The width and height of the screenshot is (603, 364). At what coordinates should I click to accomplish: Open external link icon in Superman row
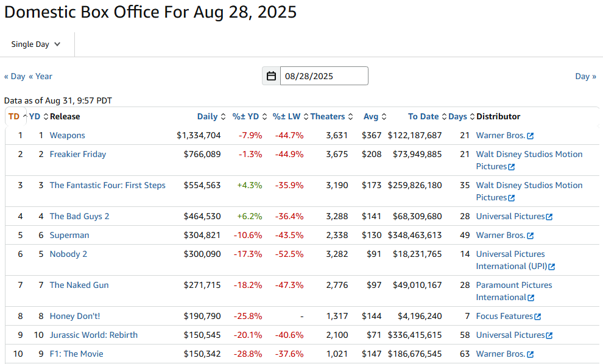pos(531,236)
